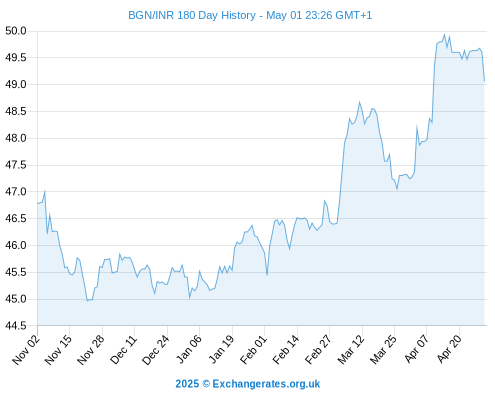495x400 pixels.
Task: Click the chart title BGN/INR 180 Day History
Action: pos(192,15)
